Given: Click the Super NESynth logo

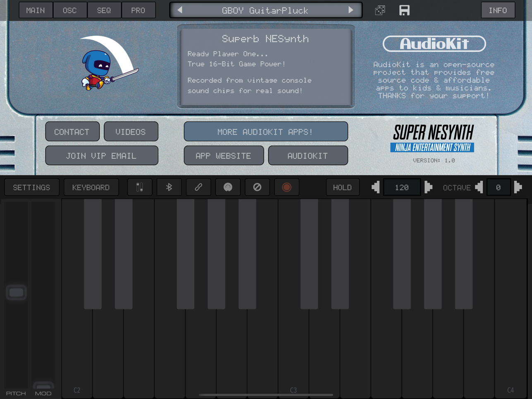Looking at the screenshot, I should click(433, 138).
